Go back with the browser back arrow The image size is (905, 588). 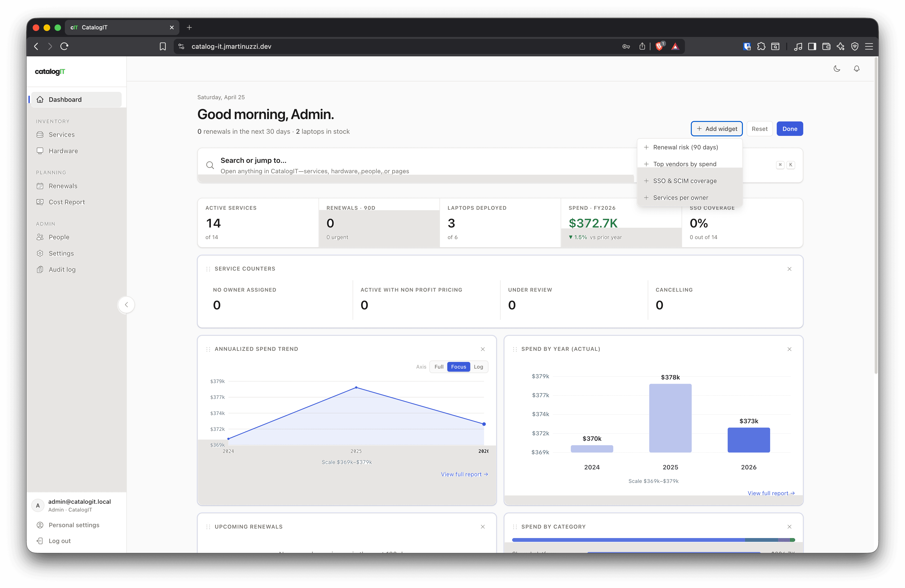(x=36, y=46)
